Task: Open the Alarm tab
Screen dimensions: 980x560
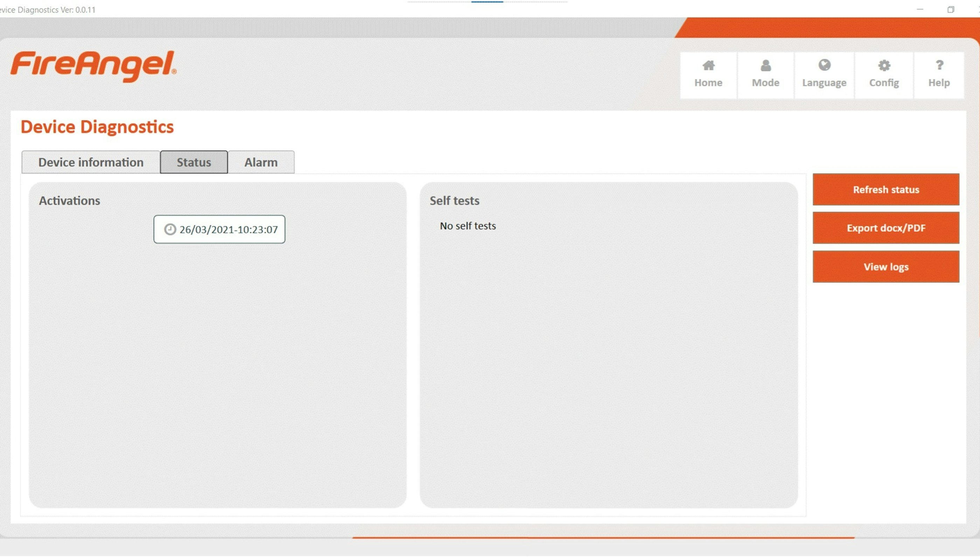Action: [x=261, y=162]
